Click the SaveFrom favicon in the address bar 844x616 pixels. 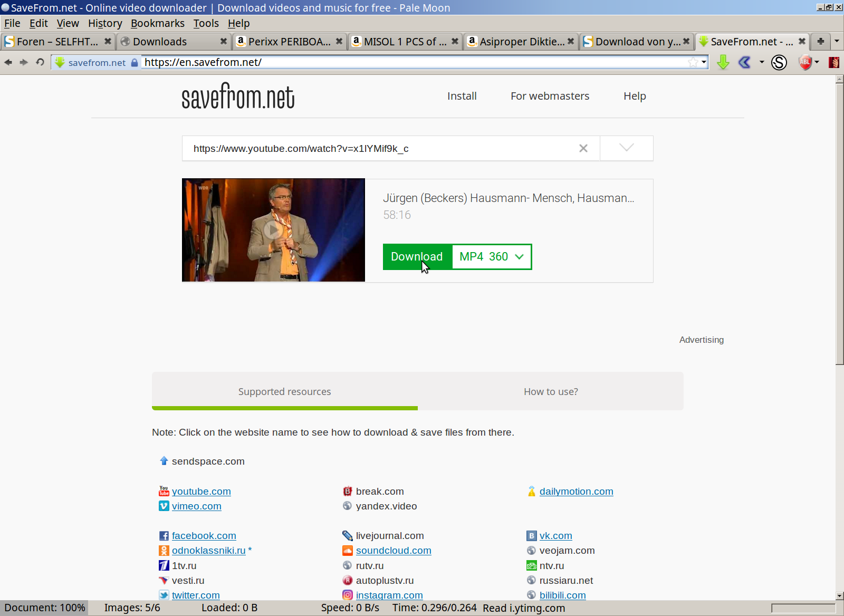59,62
